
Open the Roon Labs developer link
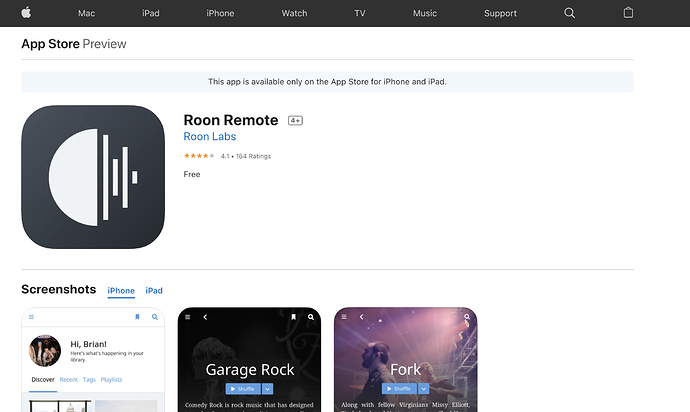click(209, 136)
